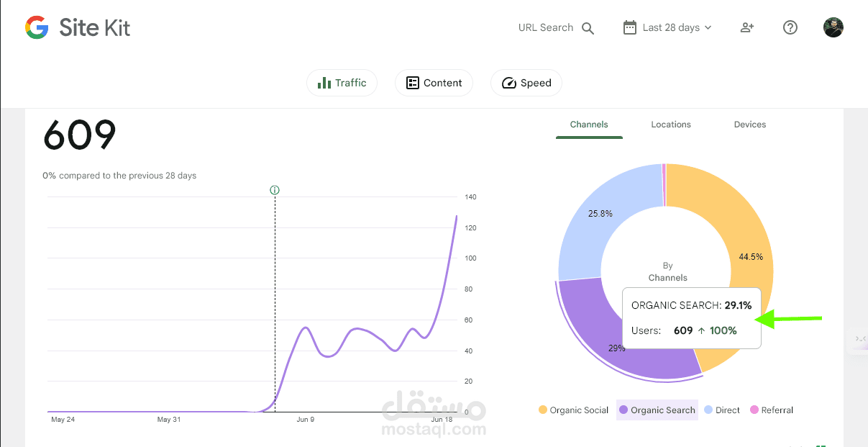This screenshot has width=868, height=447.
Task: Switch to the Locations tab
Action: (x=671, y=125)
